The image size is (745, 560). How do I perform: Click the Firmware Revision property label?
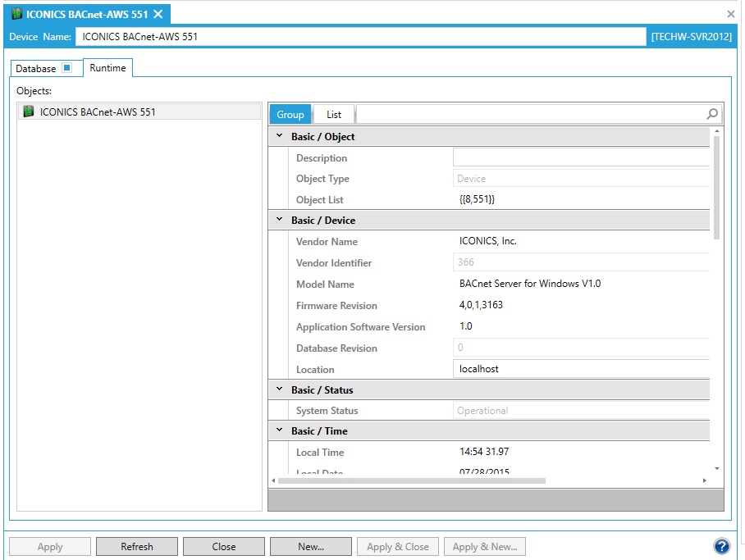[337, 306]
